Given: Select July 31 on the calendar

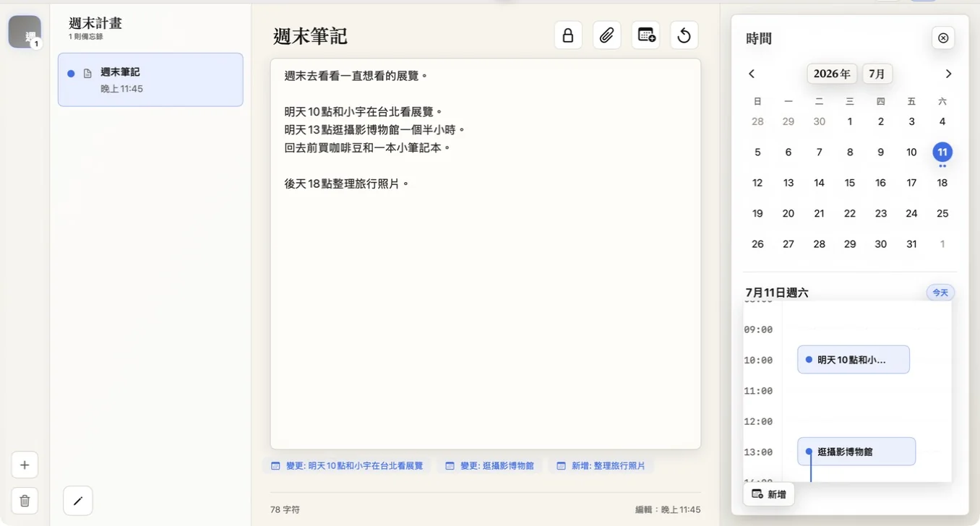Looking at the screenshot, I should click(911, 244).
